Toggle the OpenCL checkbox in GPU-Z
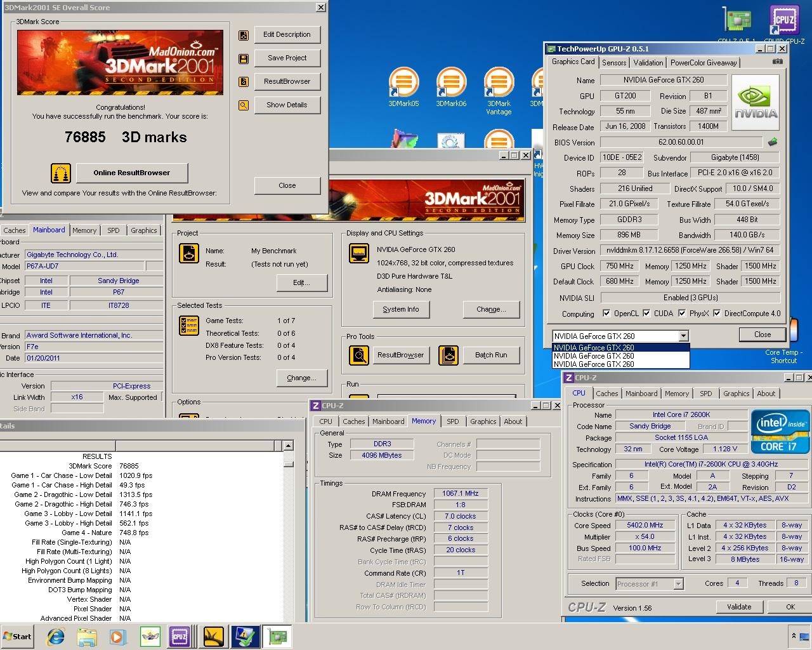 pyautogui.click(x=606, y=314)
